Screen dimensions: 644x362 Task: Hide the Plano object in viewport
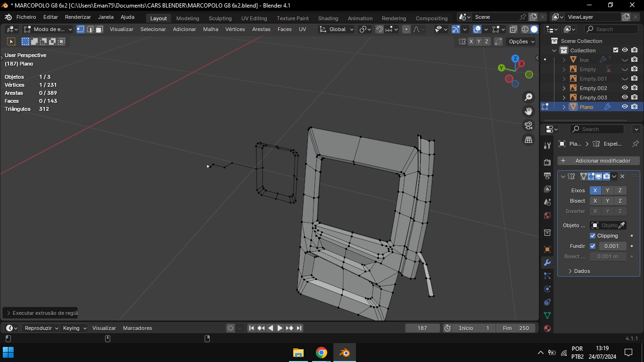point(625,107)
